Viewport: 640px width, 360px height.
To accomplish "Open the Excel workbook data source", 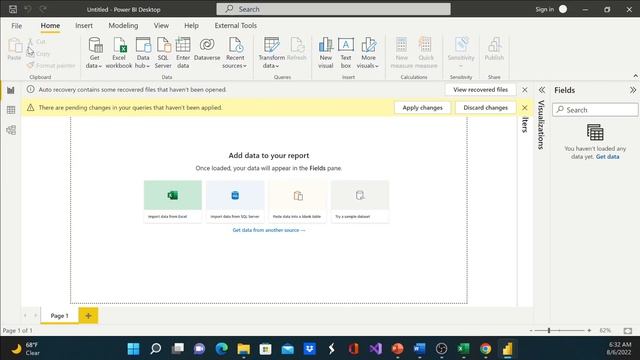I will 119,53.
